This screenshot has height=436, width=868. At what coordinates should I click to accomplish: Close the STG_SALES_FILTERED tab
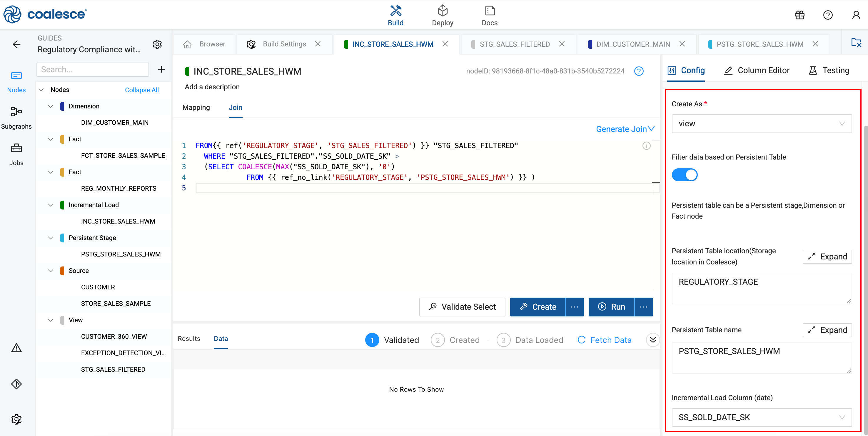click(x=562, y=44)
